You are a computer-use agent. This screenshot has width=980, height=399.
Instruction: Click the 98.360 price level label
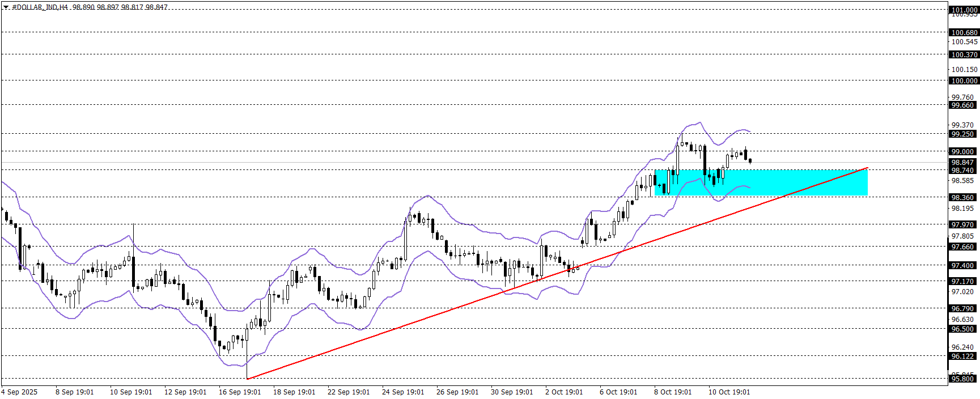(x=962, y=198)
